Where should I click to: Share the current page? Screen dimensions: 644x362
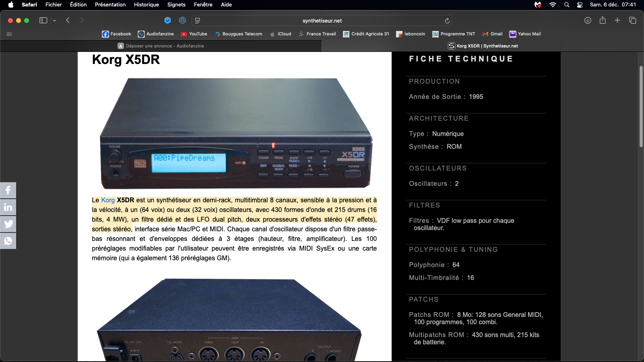click(603, 21)
